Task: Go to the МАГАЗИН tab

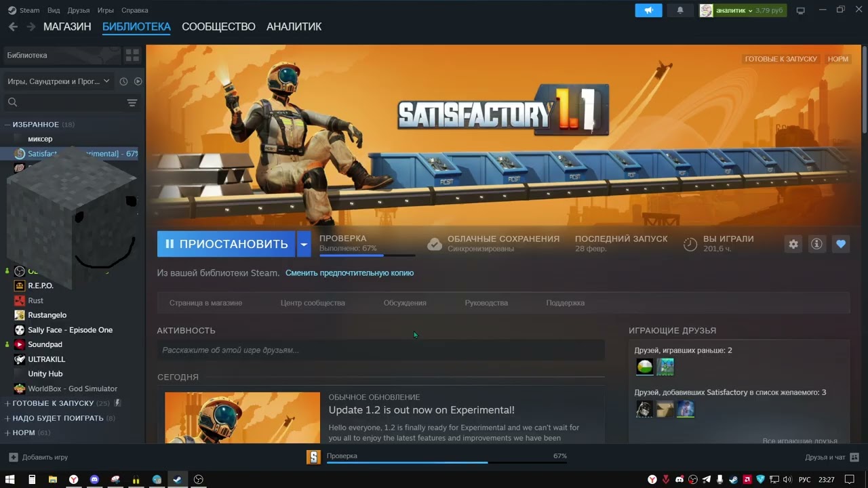Action: coord(67,26)
